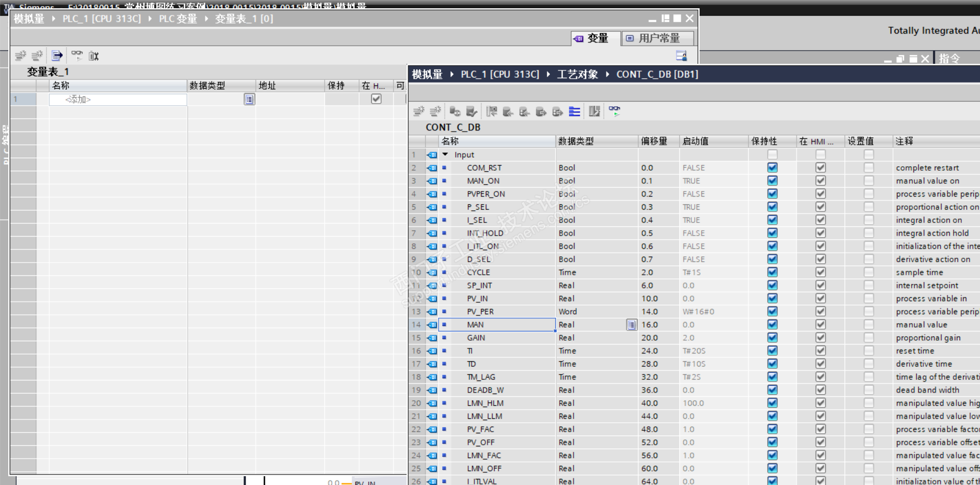
Task: Click the tag icon of the LMN_HLM row
Action: [432, 404]
